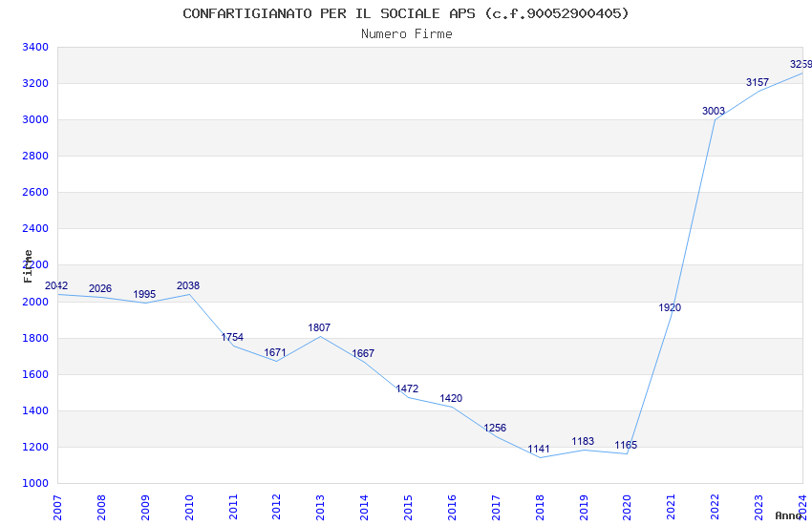Viewport: 812px width, 525px height.
Task: Click y-axis value 1600
Action: click(x=35, y=374)
